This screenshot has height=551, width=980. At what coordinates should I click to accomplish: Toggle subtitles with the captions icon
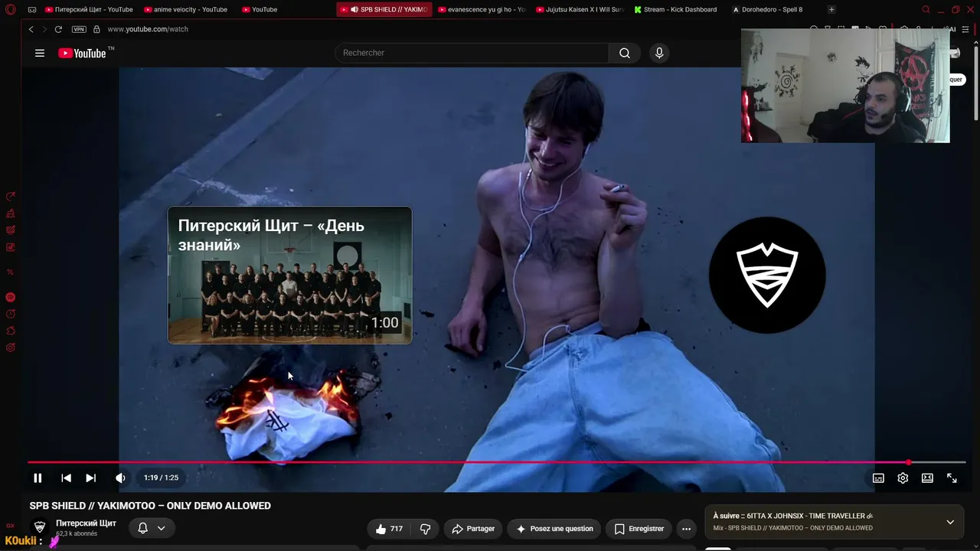(878, 478)
